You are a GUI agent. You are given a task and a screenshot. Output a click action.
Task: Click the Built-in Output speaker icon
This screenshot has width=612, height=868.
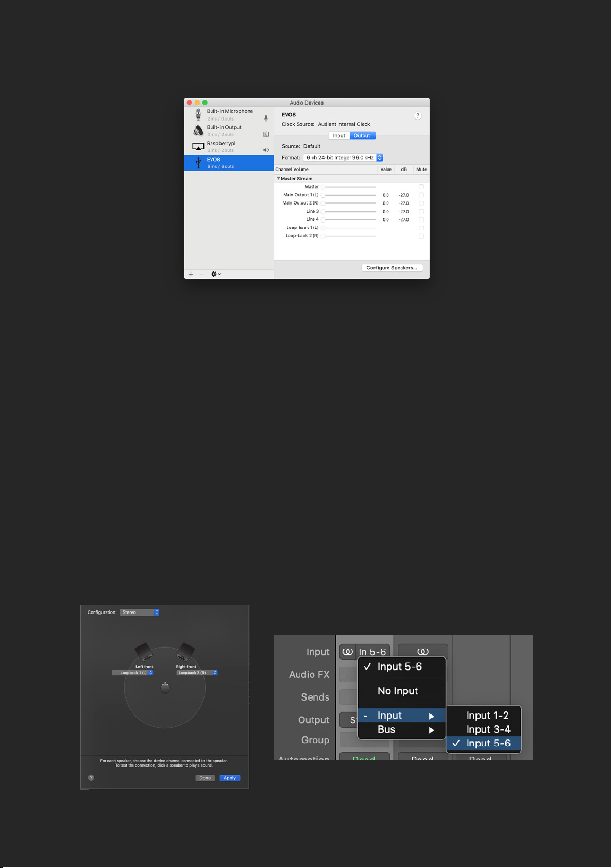198,130
